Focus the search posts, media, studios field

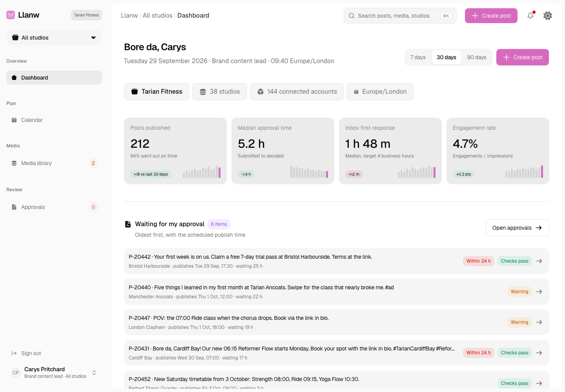400,16
